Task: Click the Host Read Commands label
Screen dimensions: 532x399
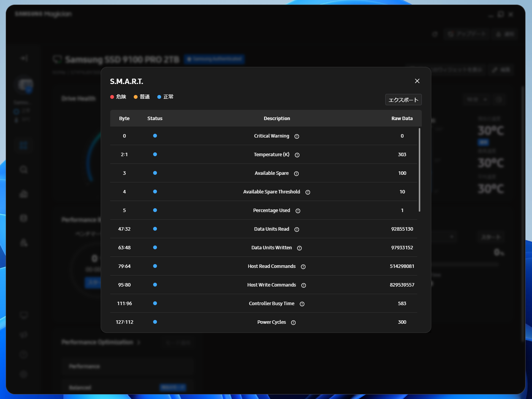Action: (x=272, y=266)
